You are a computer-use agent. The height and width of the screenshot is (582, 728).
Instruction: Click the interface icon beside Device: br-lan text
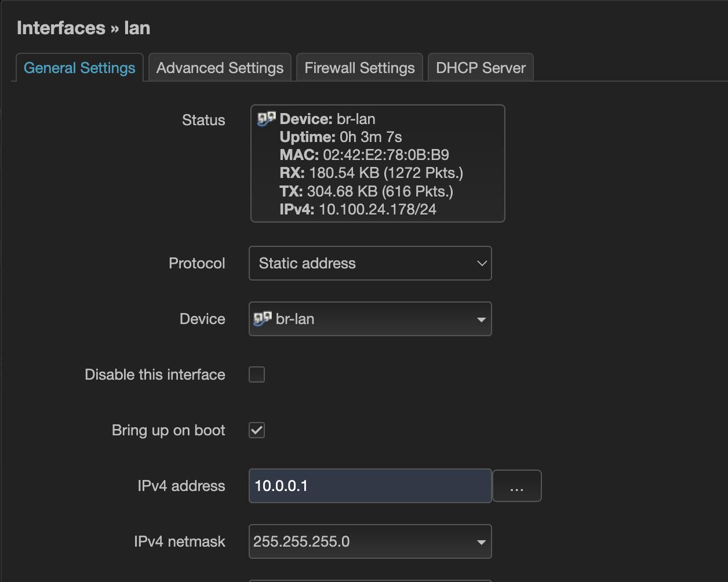pos(266,118)
